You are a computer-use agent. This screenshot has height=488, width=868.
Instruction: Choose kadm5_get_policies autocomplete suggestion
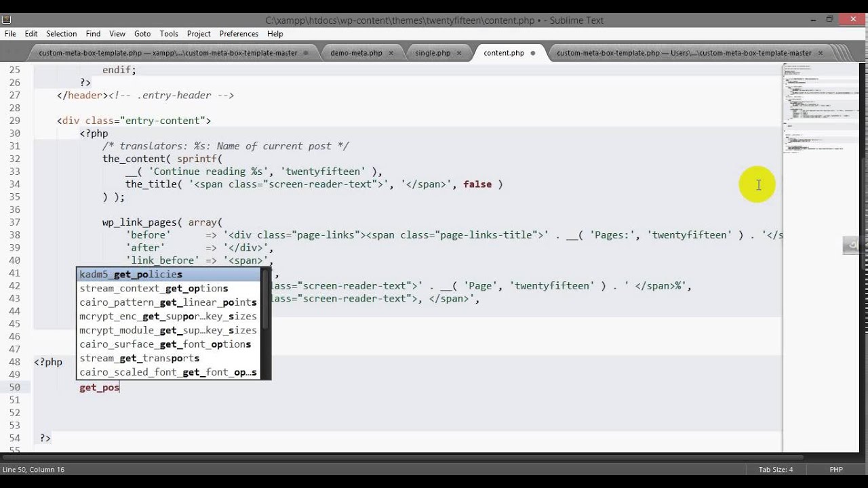[x=168, y=274]
